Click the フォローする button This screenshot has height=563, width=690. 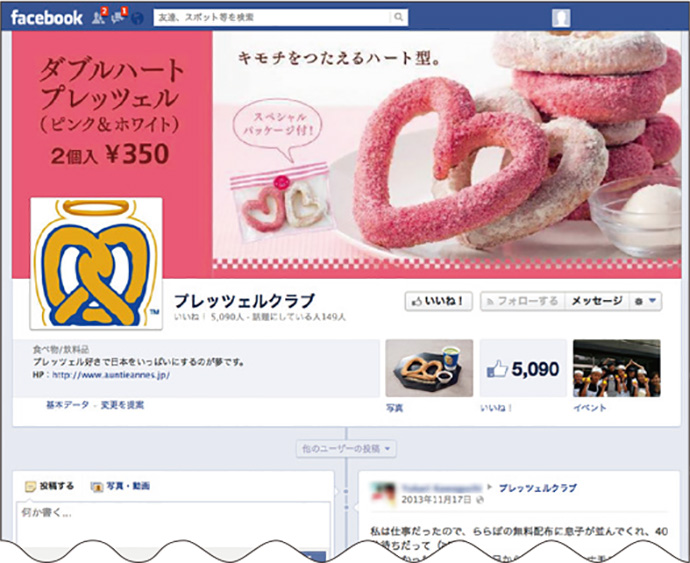click(x=523, y=302)
